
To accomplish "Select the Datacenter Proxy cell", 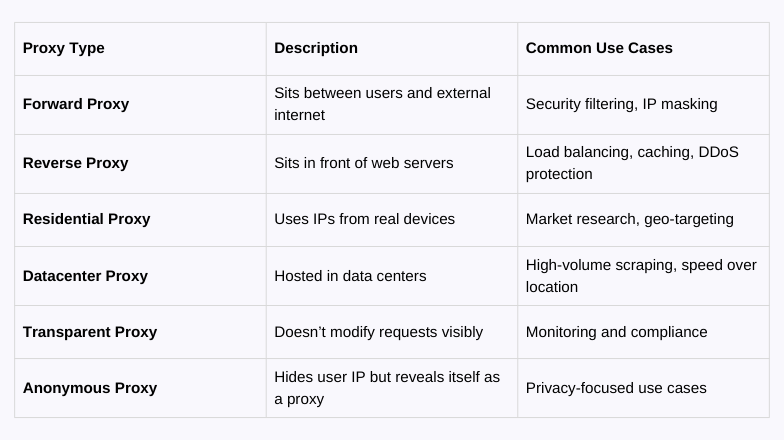I will pos(140,276).
